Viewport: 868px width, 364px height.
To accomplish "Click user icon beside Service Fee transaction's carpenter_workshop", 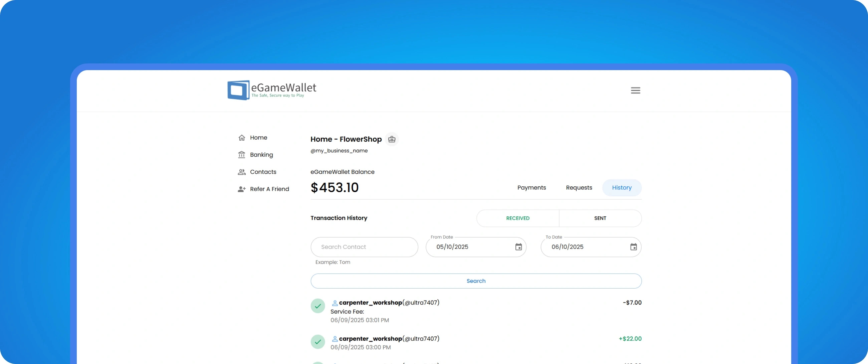I will coord(335,303).
